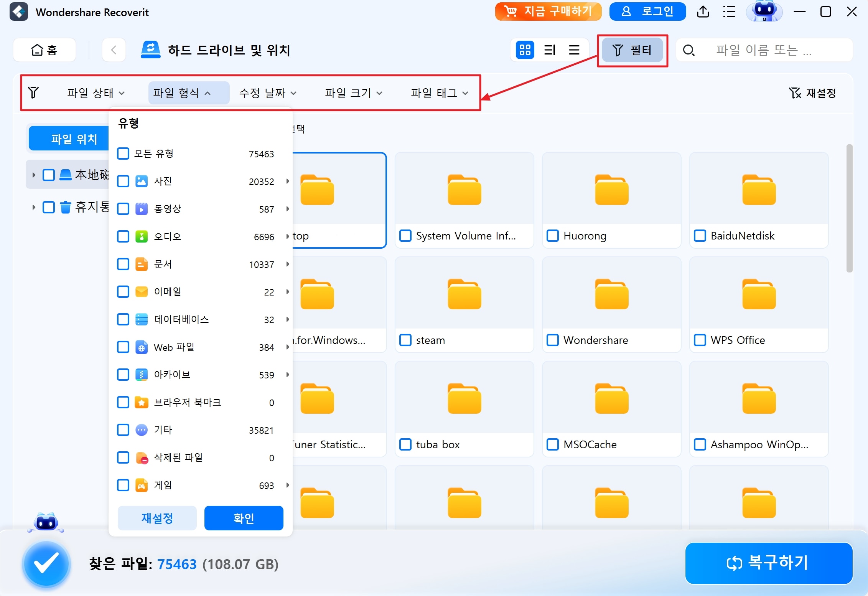Click the Web 파일 type icon
The width and height of the screenshot is (868, 596).
(142, 347)
